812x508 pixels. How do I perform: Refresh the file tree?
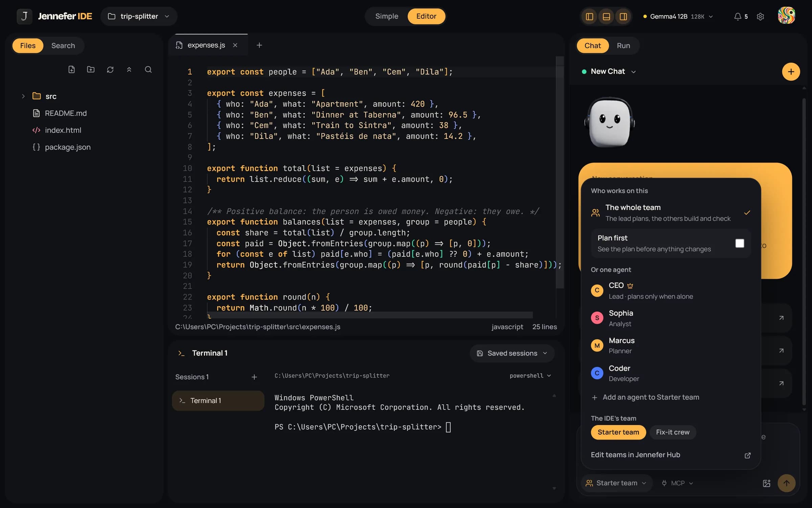(x=110, y=69)
